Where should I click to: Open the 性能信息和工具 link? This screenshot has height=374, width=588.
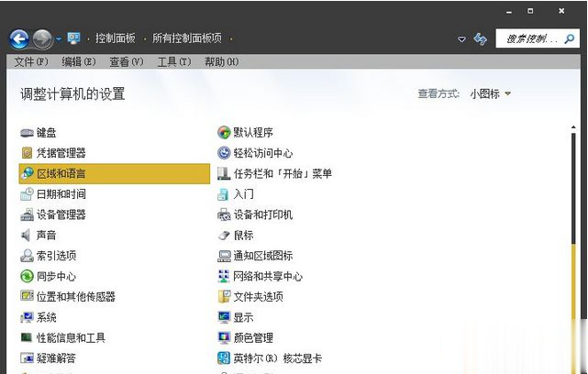click(71, 337)
